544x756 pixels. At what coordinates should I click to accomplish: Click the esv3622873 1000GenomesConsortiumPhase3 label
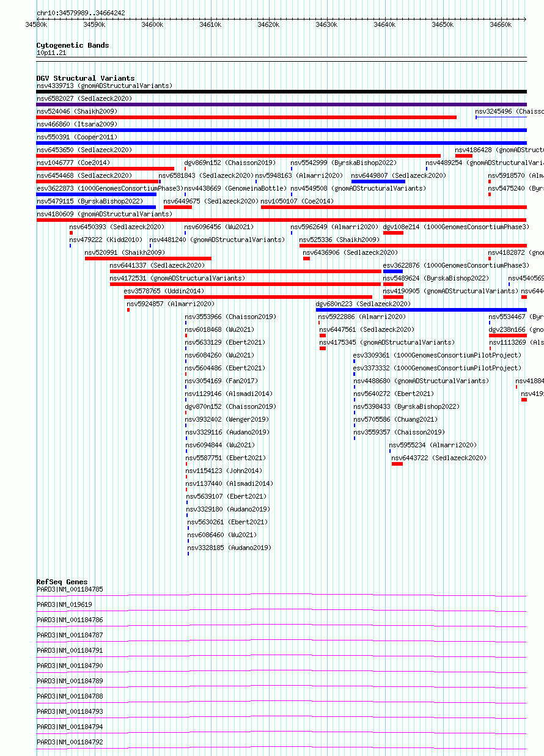click(x=110, y=188)
